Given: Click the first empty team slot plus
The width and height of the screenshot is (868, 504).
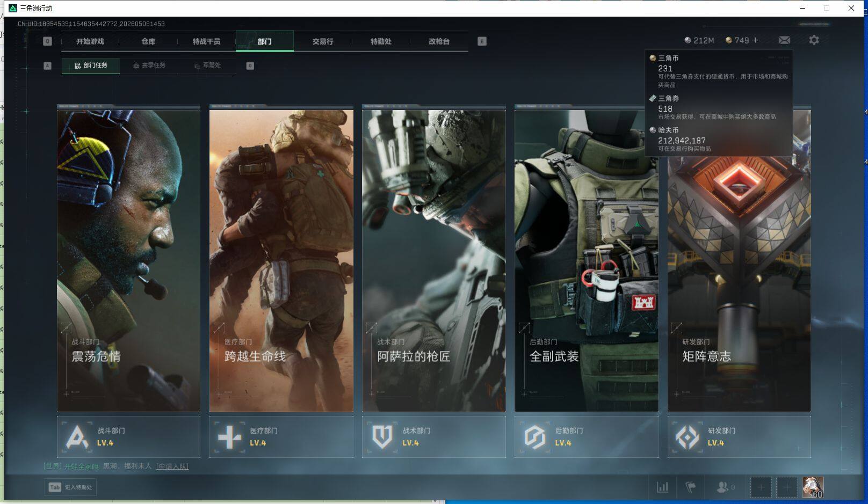Looking at the screenshot, I should (761, 487).
